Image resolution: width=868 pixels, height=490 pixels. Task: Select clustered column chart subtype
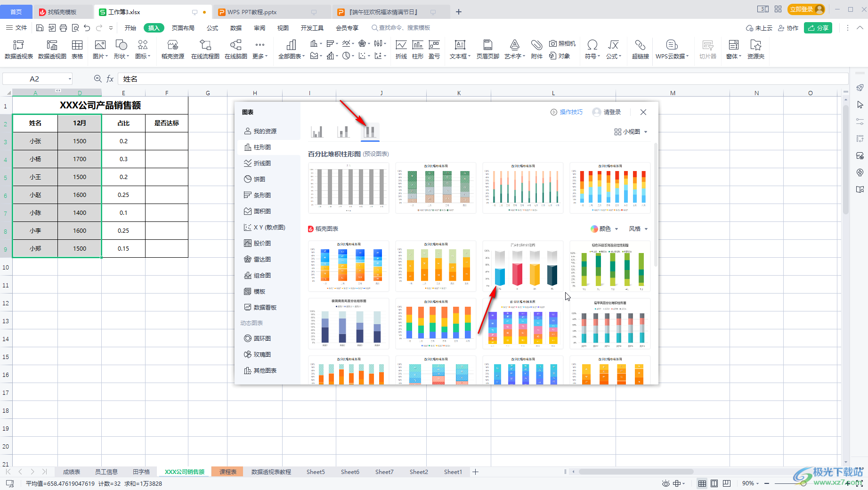(317, 131)
